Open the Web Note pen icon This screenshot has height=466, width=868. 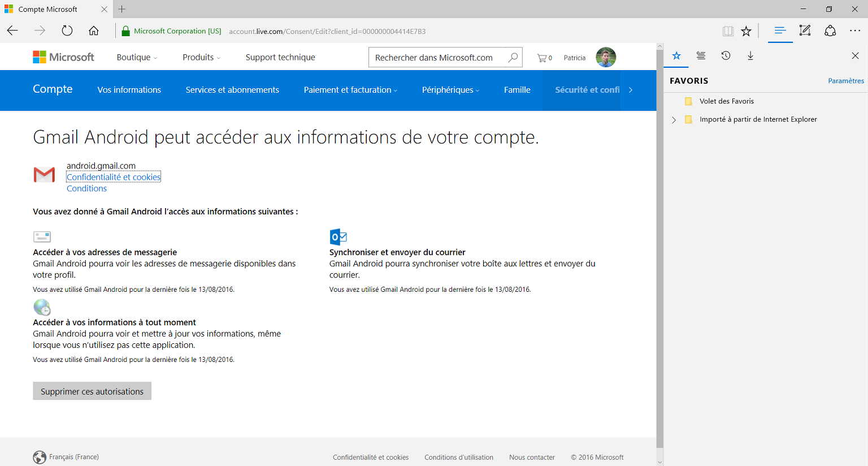click(805, 31)
